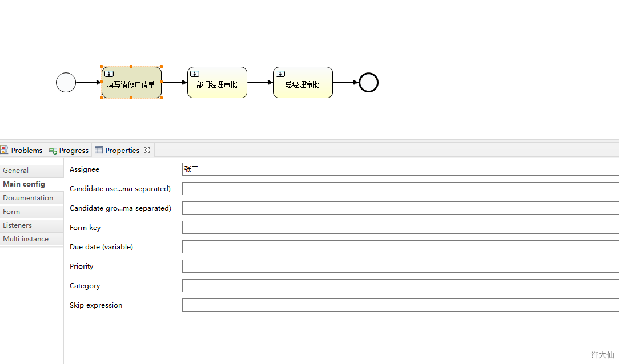Select sequence flow arrow into end event

[346, 82]
